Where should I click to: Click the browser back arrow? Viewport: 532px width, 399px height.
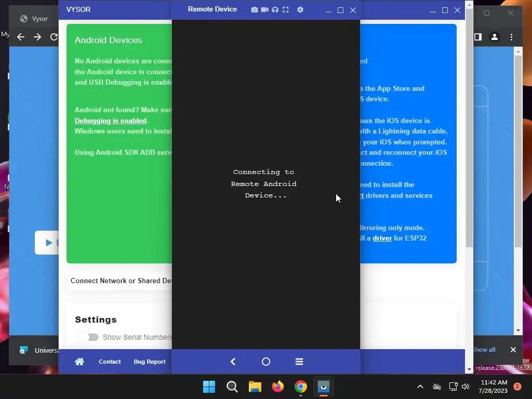coord(21,37)
